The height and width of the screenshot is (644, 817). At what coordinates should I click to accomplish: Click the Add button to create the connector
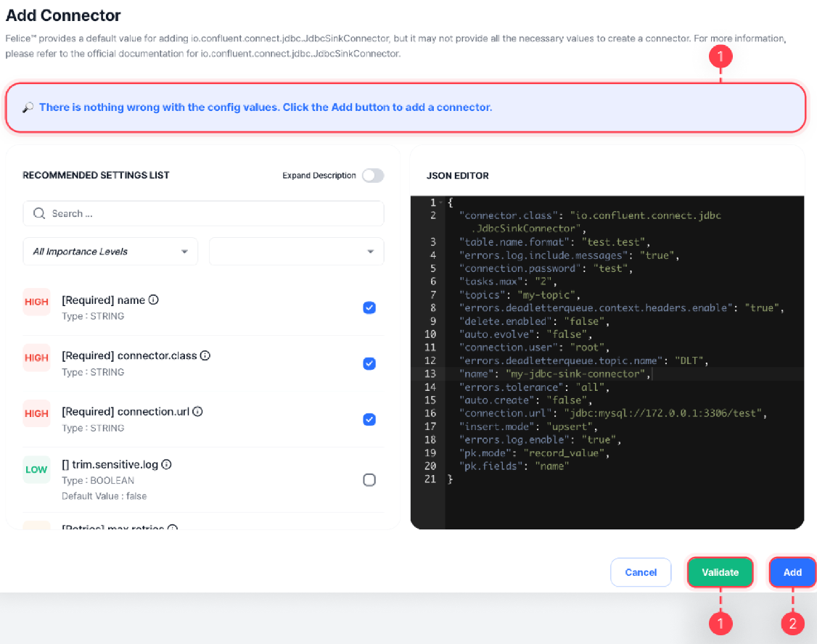pos(792,572)
